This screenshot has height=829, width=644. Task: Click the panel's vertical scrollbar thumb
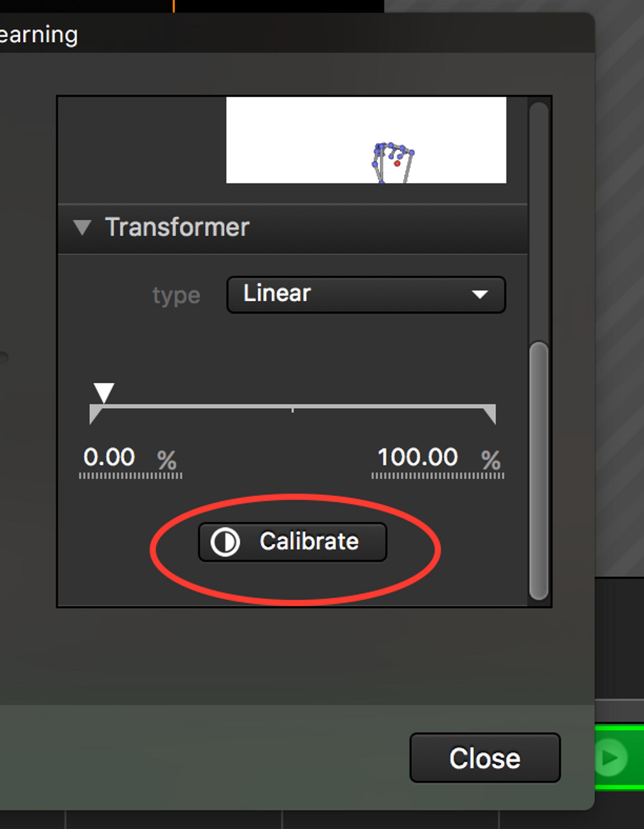[x=538, y=471]
